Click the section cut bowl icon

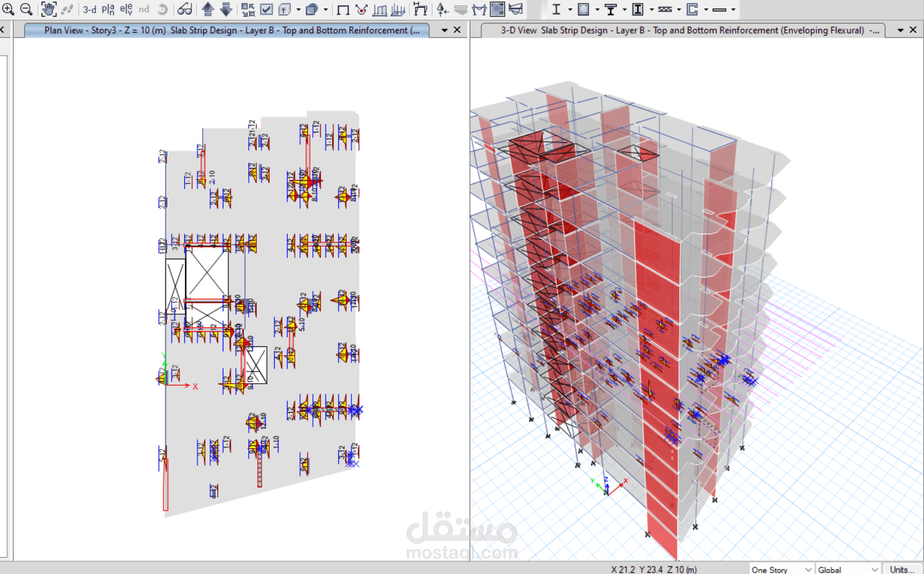[x=516, y=9]
